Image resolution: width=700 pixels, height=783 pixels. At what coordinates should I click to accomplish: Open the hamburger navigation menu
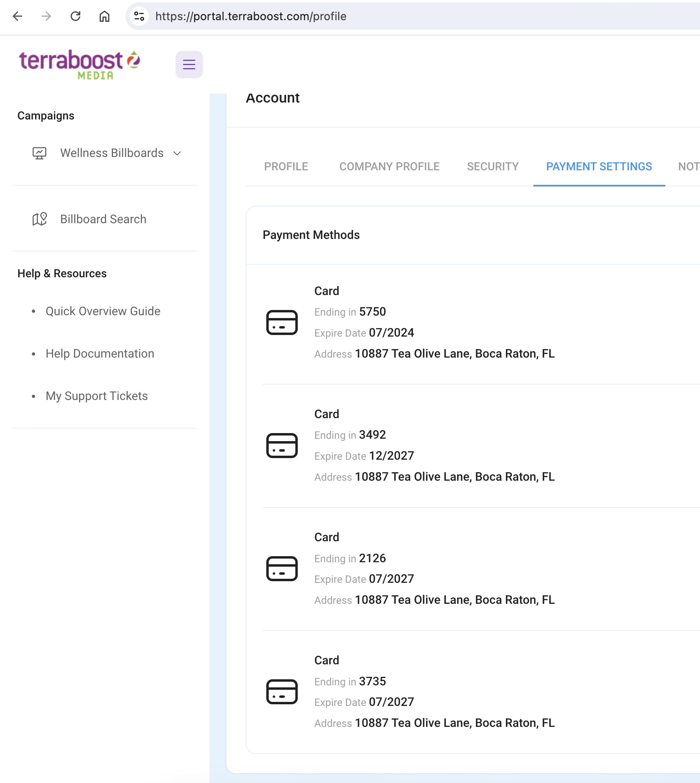(x=189, y=64)
